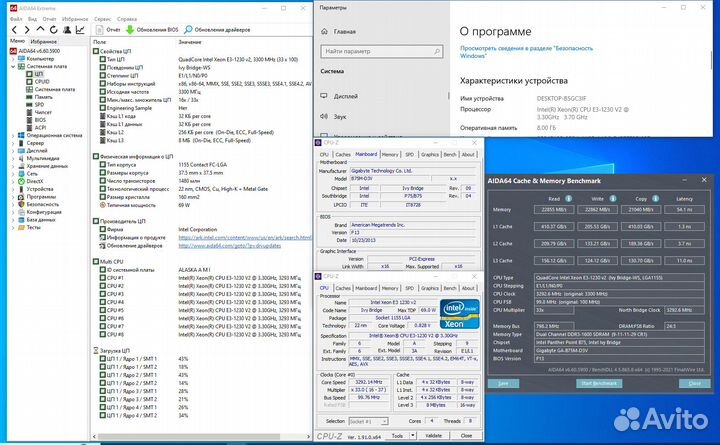Open the aida64.com driver updates link
This screenshot has width=720, height=445.
tap(230, 246)
